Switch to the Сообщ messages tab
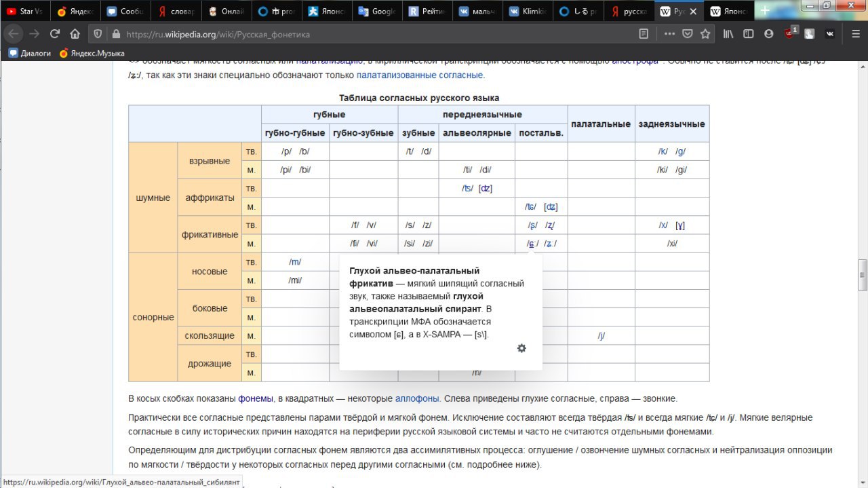The image size is (868, 488). pyautogui.click(x=125, y=12)
